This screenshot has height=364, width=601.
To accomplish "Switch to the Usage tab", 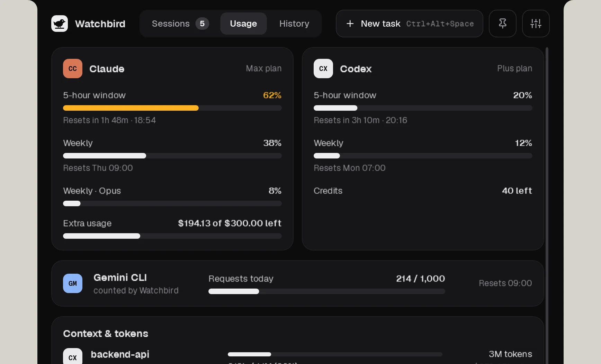I will pos(243,24).
